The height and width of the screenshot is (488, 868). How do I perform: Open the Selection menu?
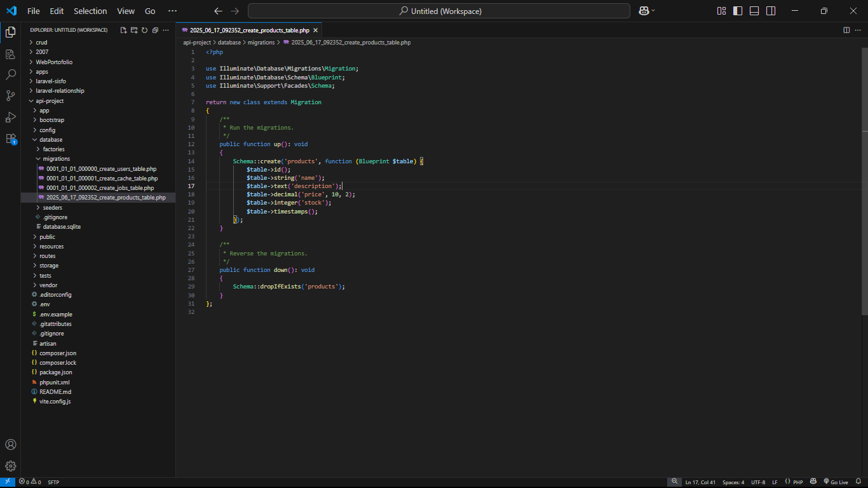90,11
